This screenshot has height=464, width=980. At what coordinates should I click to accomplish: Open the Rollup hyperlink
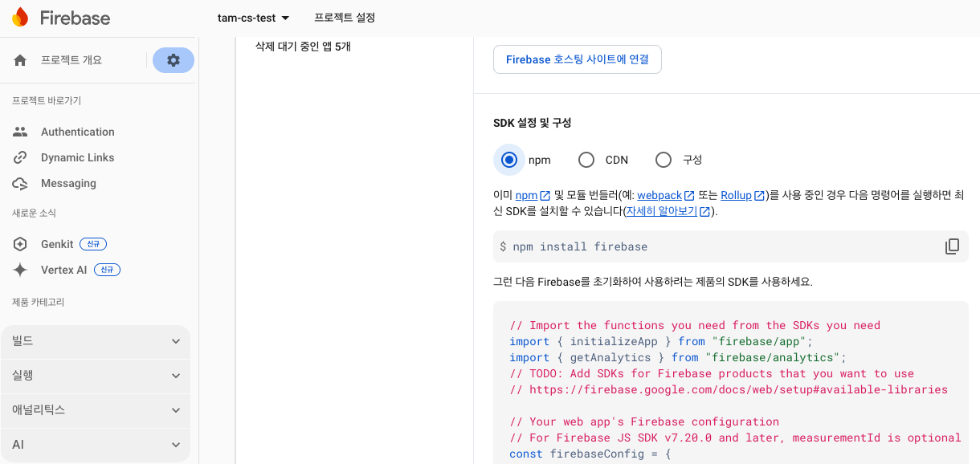click(x=736, y=195)
